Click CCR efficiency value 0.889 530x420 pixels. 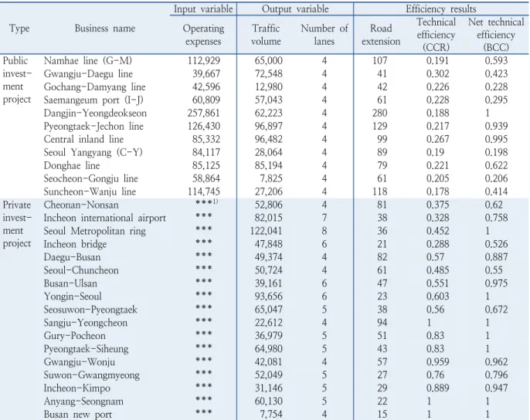[x=438, y=388]
